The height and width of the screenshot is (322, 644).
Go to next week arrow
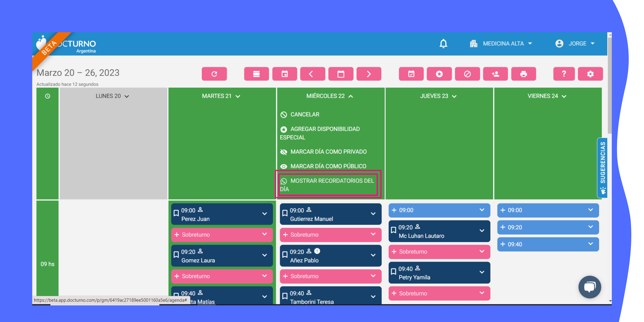pos(369,74)
